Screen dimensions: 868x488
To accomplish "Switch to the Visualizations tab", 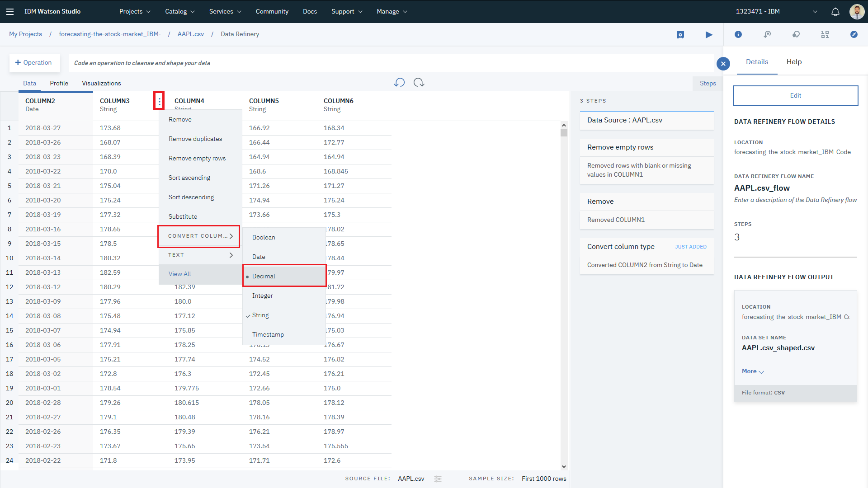I will click(x=101, y=83).
